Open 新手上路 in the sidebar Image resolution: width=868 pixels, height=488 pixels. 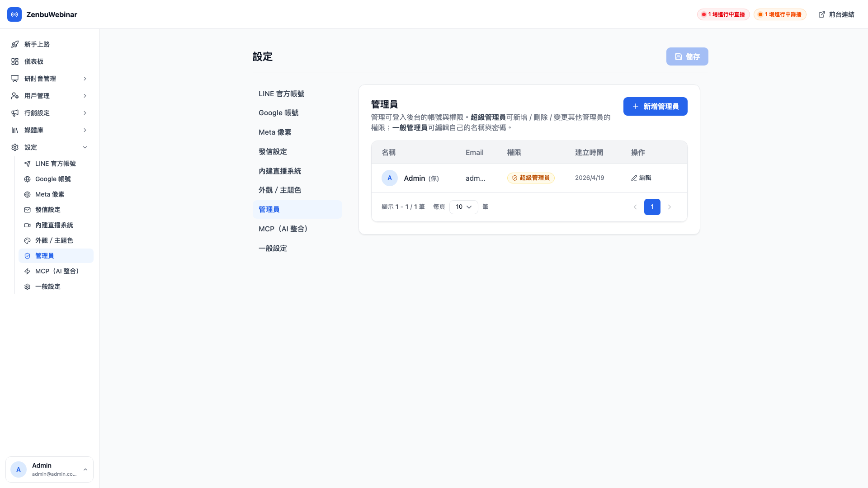pyautogui.click(x=50, y=44)
